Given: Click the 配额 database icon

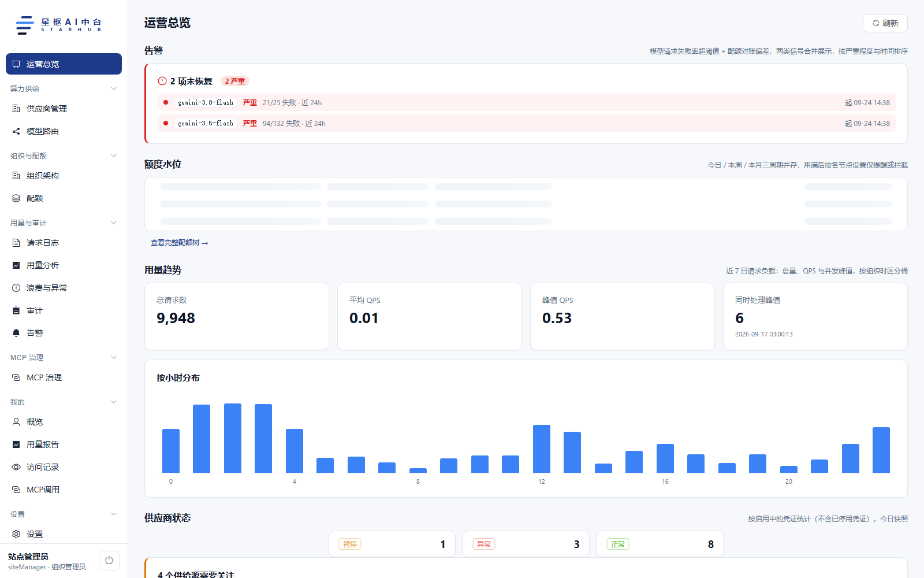Looking at the screenshot, I should click(16, 198).
